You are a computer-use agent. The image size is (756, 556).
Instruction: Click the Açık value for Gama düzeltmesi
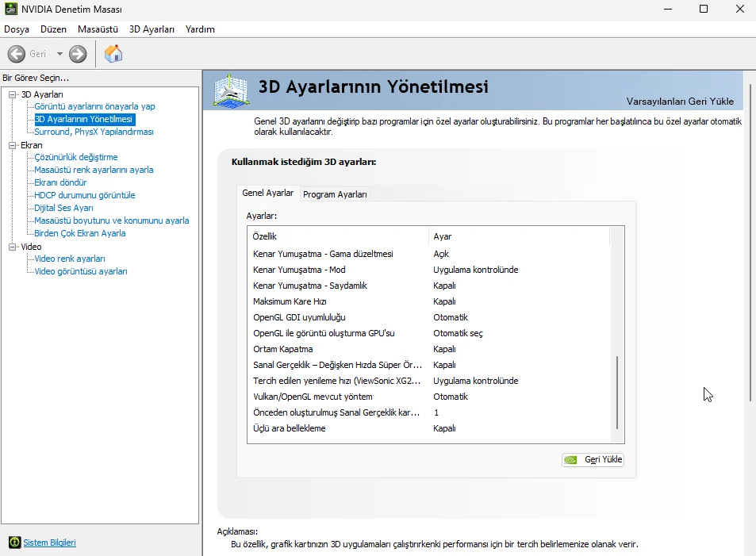coord(441,254)
